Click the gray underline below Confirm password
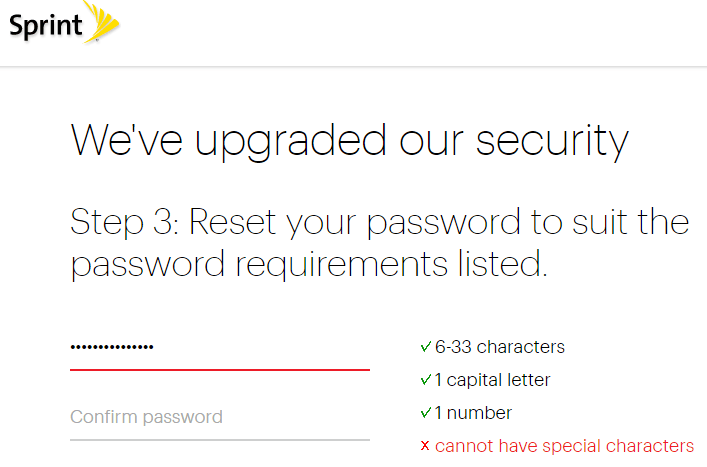The height and width of the screenshot is (467, 707). [x=219, y=439]
